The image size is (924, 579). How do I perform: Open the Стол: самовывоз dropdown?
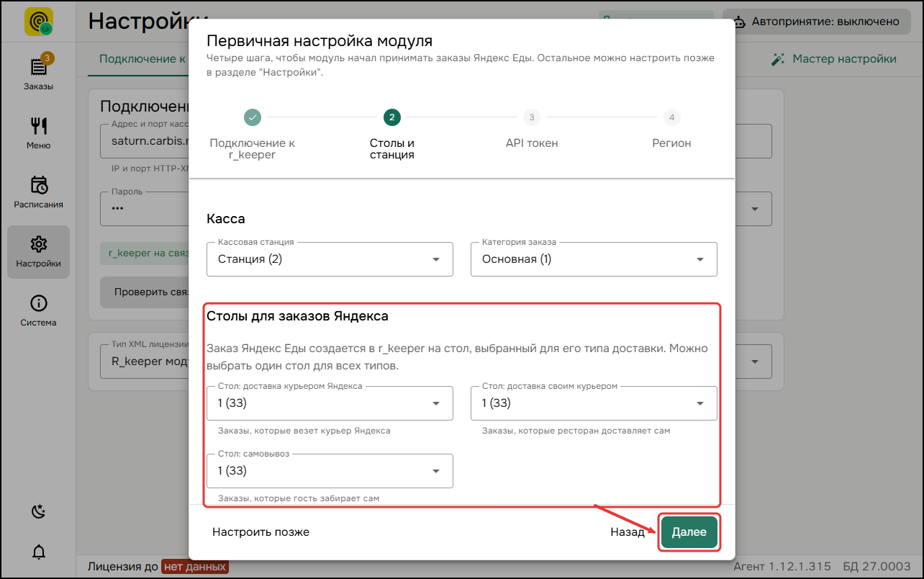pyautogui.click(x=330, y=471)
